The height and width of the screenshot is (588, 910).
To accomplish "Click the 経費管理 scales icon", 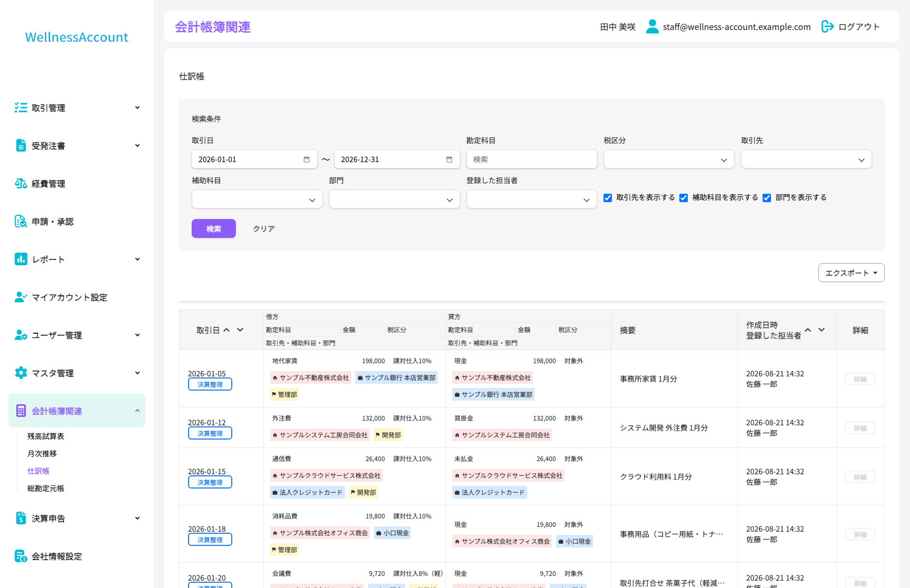I will [x=21, y=184].
